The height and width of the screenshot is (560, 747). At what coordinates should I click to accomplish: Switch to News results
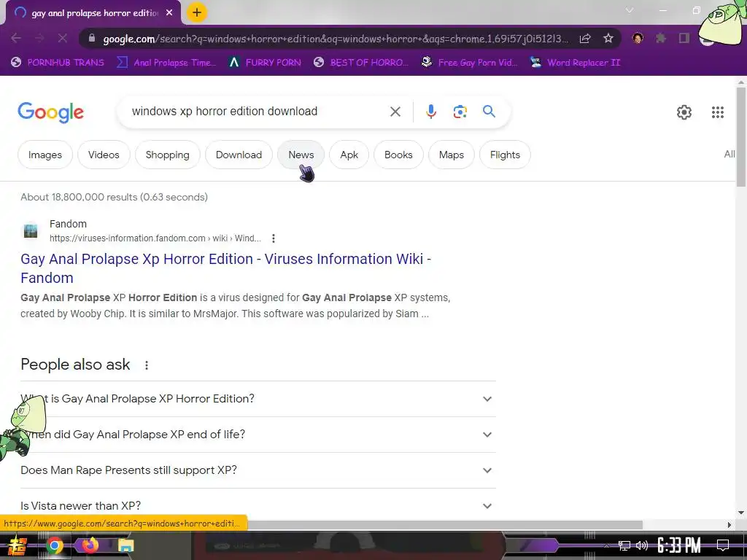[301, 155]
